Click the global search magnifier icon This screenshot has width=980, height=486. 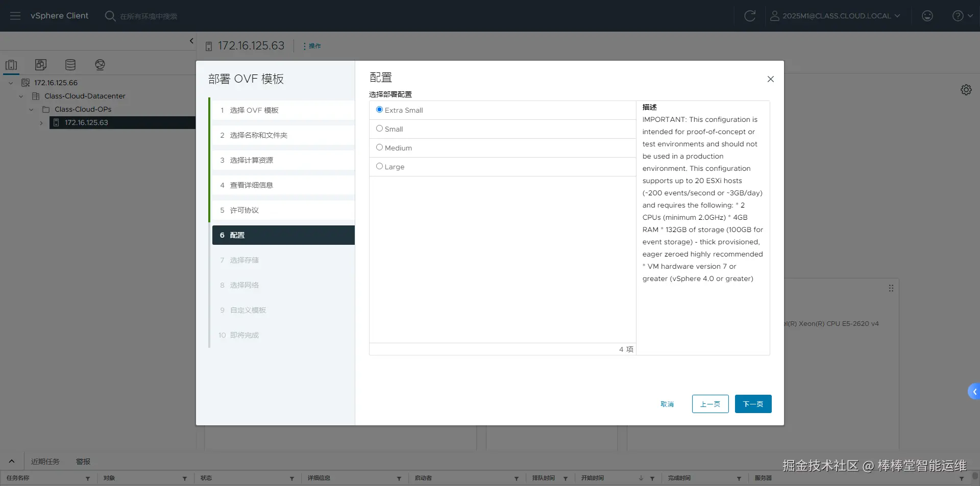(110, 16)
